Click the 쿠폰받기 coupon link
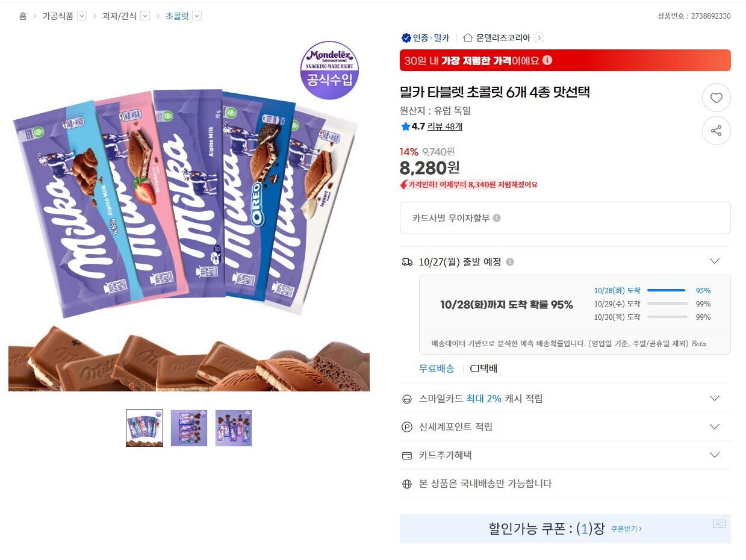Viewport: 746px width, 560px height. 626,529
